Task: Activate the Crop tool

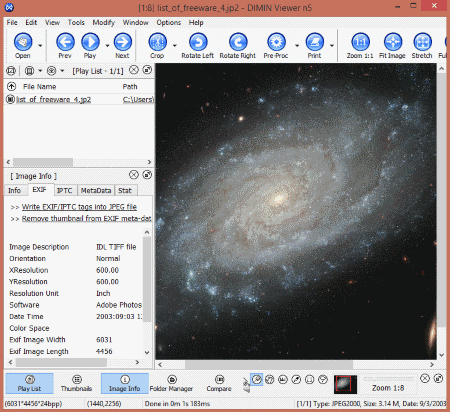Action: pyautogui.click(x=157, y=42)
